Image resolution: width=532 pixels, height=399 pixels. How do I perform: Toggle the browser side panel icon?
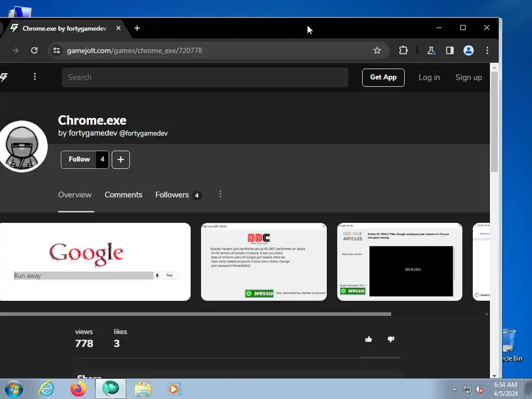click(x=449, y=50)
